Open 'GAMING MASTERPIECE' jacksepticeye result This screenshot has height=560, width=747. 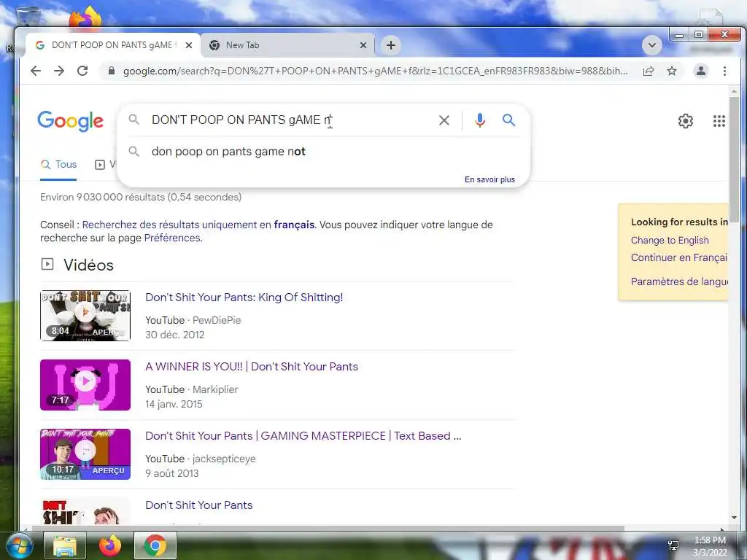point(303,436)
